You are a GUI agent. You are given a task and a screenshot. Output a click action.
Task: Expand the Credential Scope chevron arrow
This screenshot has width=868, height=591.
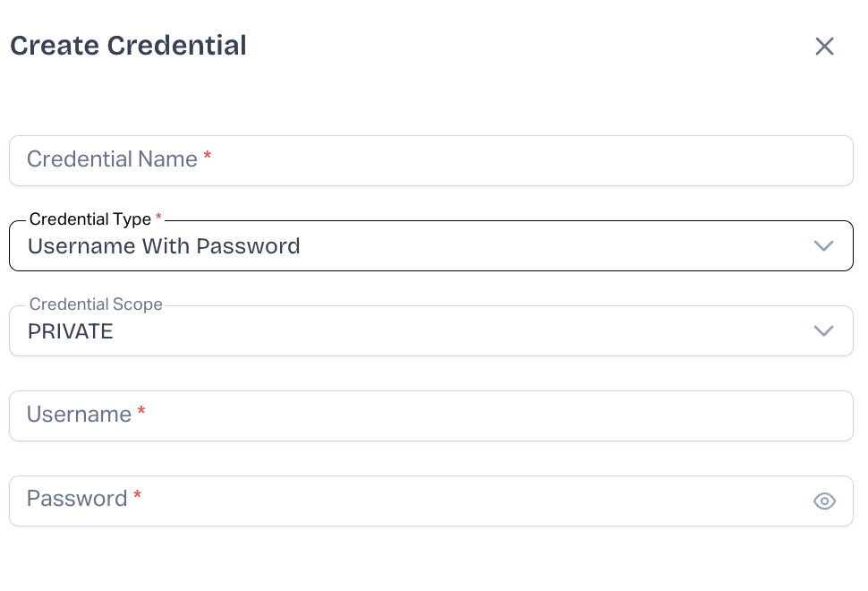coord(823,331)
